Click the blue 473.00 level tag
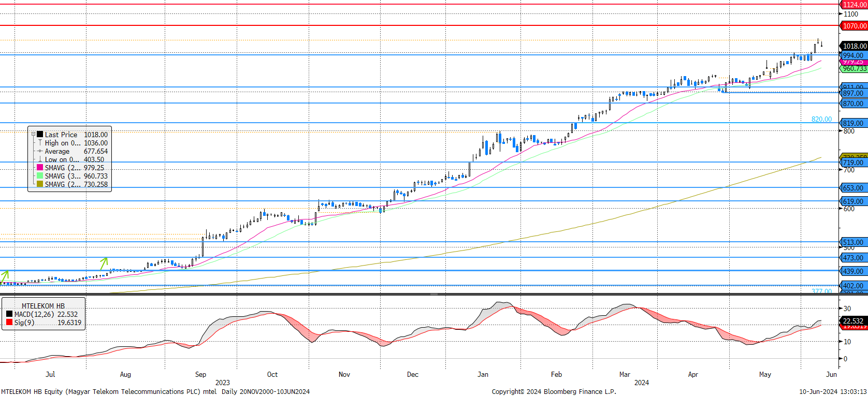 [852, 258]
